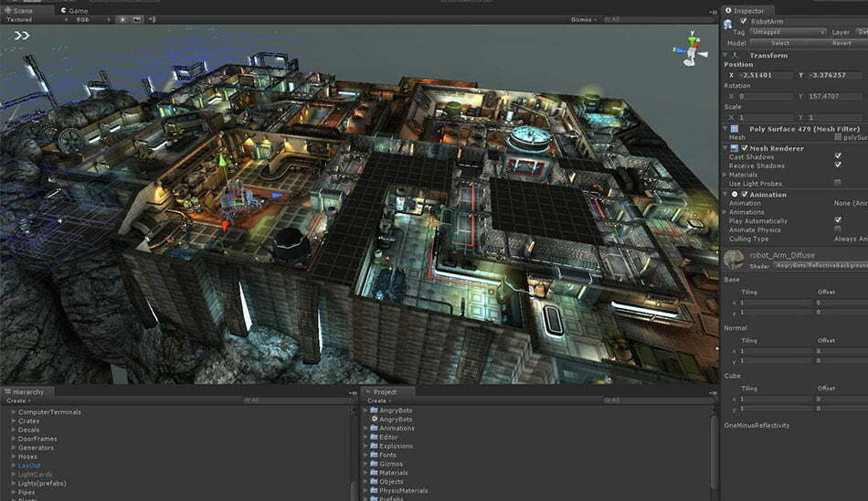Click the Fonts folder icon
Image resolution: width=868 pixels, height=501 pixels.
tap(375, 454)
